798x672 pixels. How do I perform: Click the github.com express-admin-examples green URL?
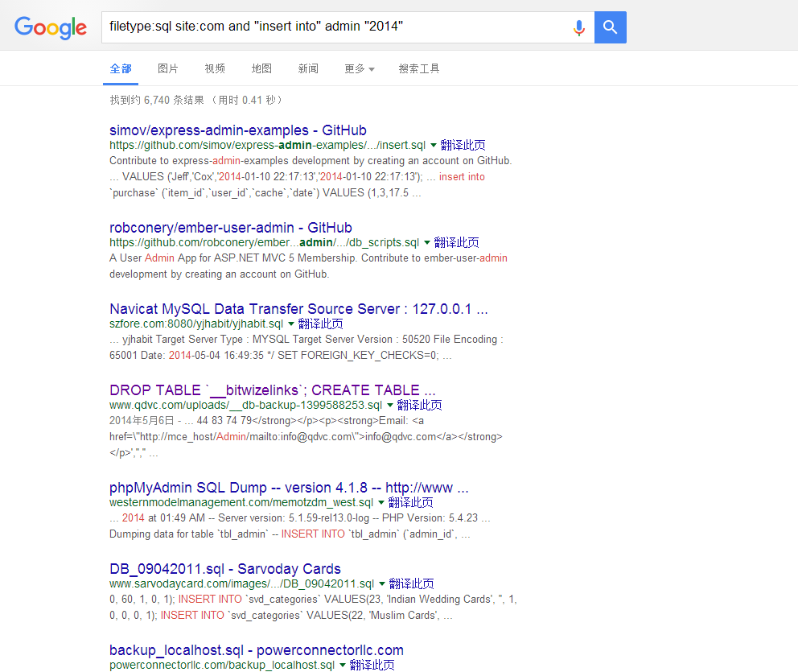(267, 146)
